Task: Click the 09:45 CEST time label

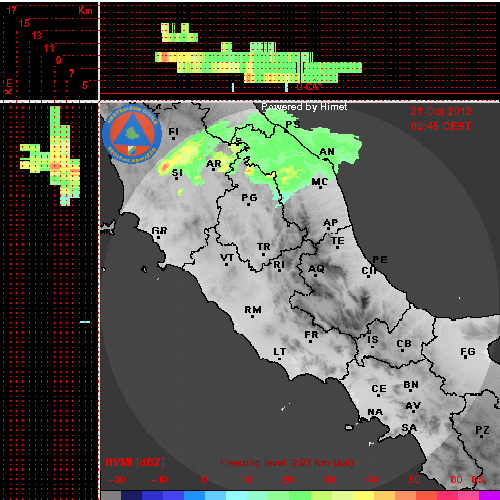Action: coord(441,126)
